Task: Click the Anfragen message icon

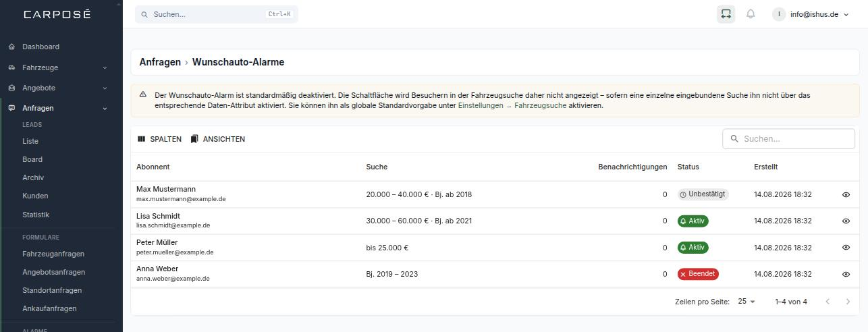Action: pyautogui.click(x=11, y=108)
